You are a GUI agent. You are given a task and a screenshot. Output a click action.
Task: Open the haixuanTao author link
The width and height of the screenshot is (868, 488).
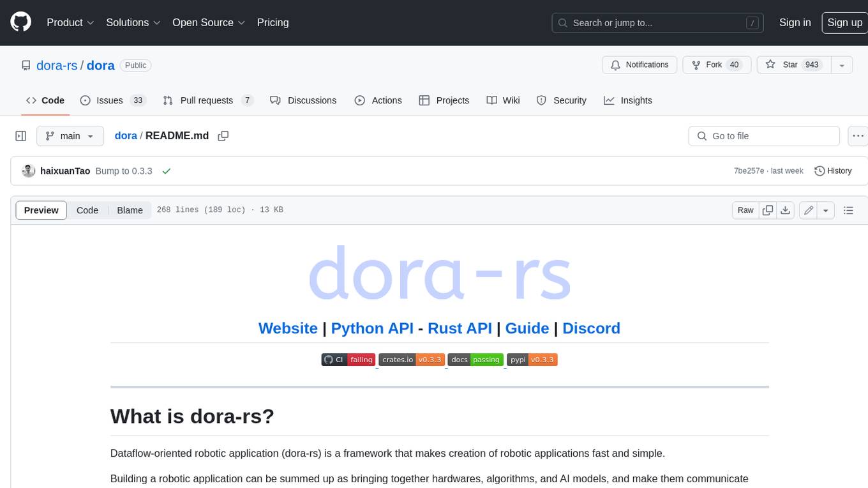[x=65, y=171]
